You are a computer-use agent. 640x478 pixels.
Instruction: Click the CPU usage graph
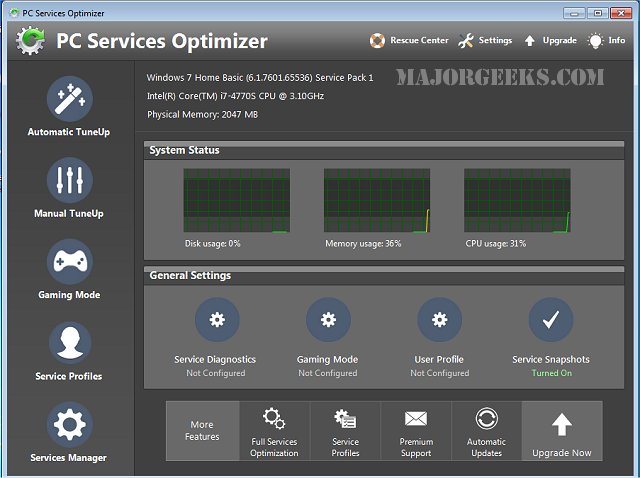(517, 200)
